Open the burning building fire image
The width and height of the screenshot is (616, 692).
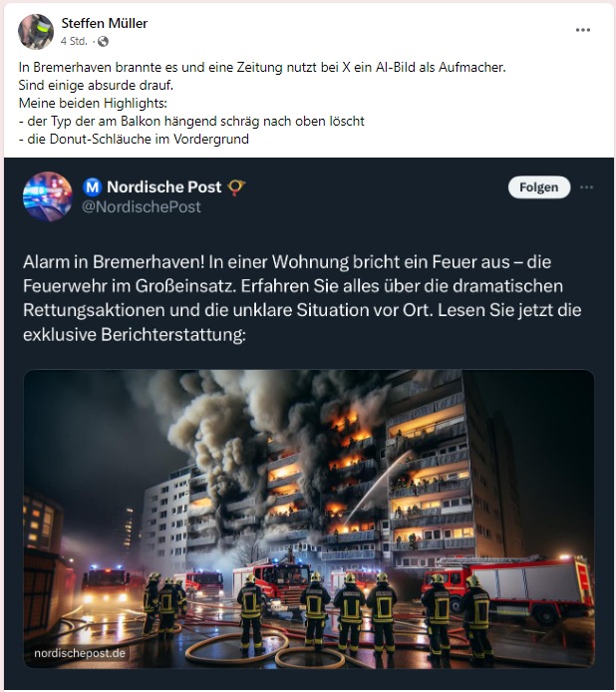(309, 519)
